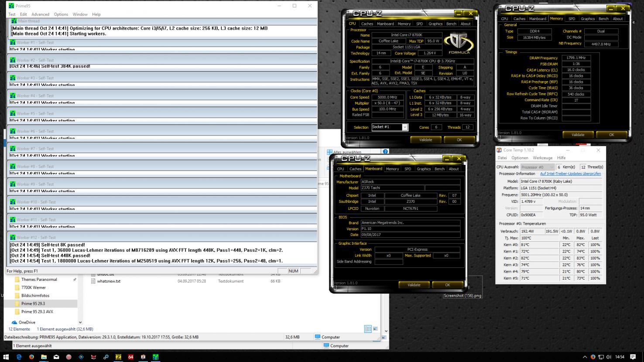Click navigation pane scroll down arrow
The width and height of the screenshot is (644, 362).
pos(80,322)
